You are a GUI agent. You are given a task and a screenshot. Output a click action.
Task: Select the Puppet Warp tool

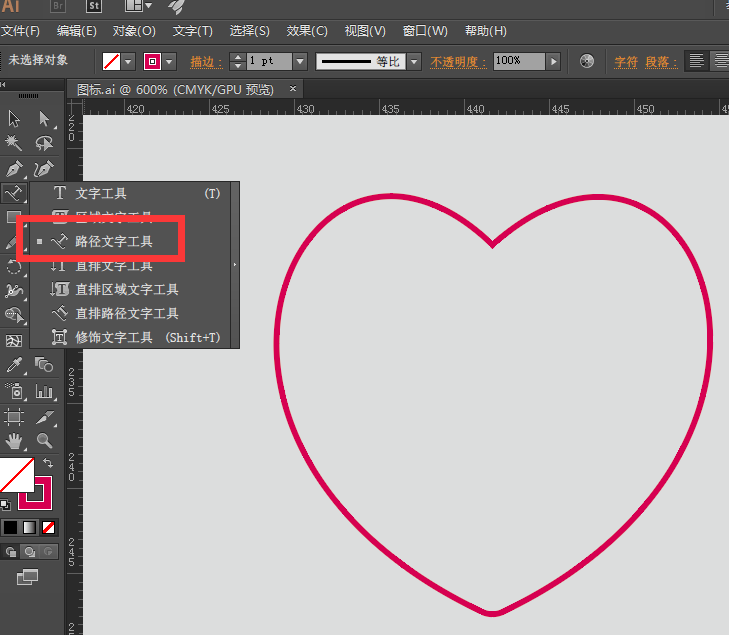tap(14, 291)
